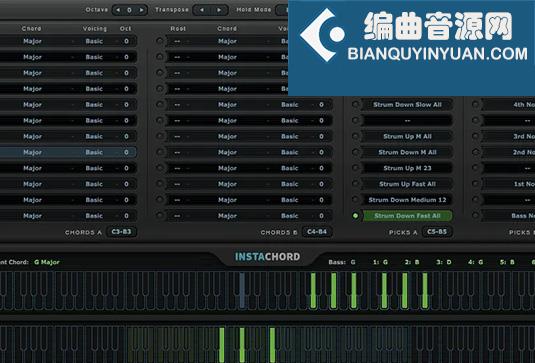Open the Strum Down M All pick selector
Screen dimensions: 535x363
[x=407, y=152]
